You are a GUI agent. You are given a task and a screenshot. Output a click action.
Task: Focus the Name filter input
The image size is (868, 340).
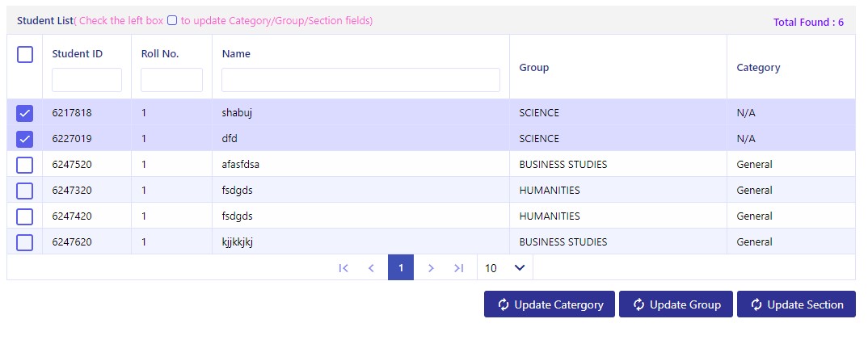click(x=361, y=80)
